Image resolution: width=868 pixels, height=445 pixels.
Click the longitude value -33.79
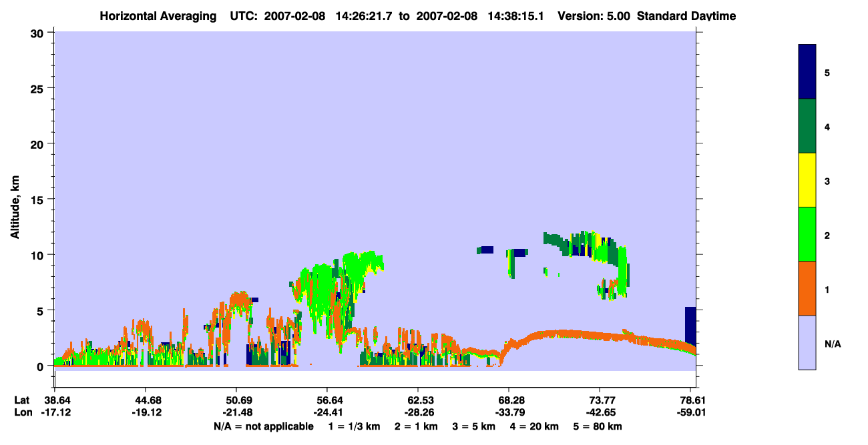point(509,412)
